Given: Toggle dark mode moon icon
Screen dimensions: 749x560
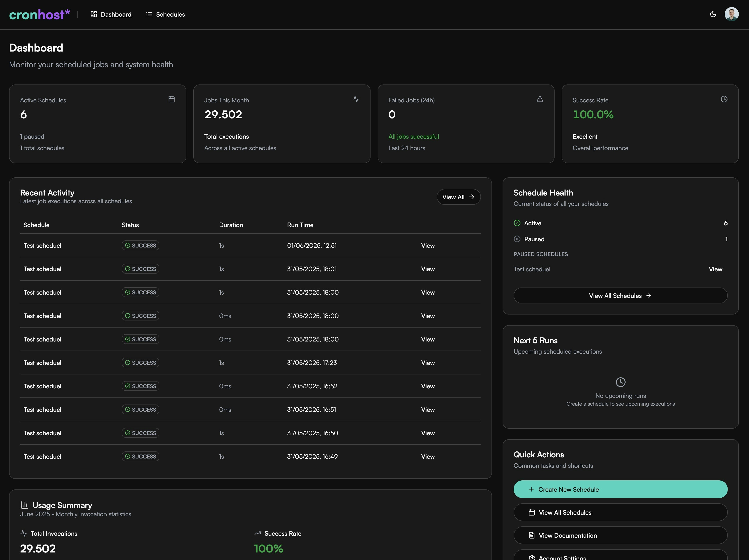Looking at the screenshot, I should tap(713, 14).
